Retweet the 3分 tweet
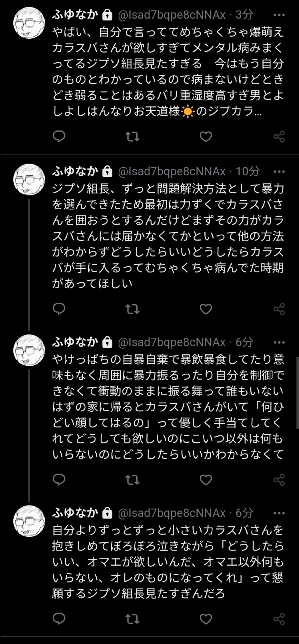299x644 pixels. tap(132, 137)
